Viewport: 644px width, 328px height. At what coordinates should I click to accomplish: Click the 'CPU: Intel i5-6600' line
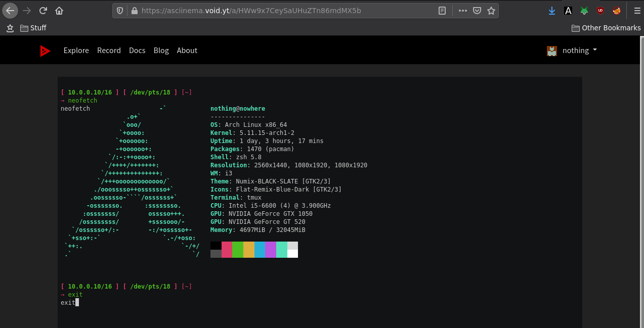271,206
